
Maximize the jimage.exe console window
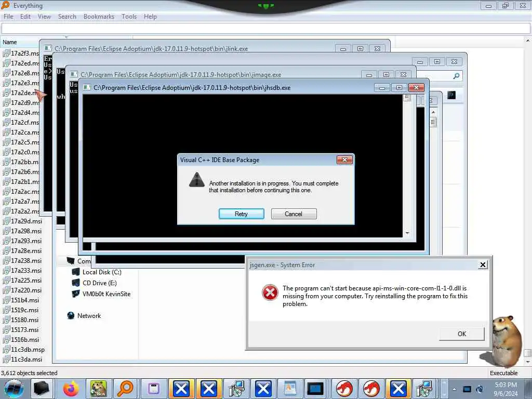point(386,74)
